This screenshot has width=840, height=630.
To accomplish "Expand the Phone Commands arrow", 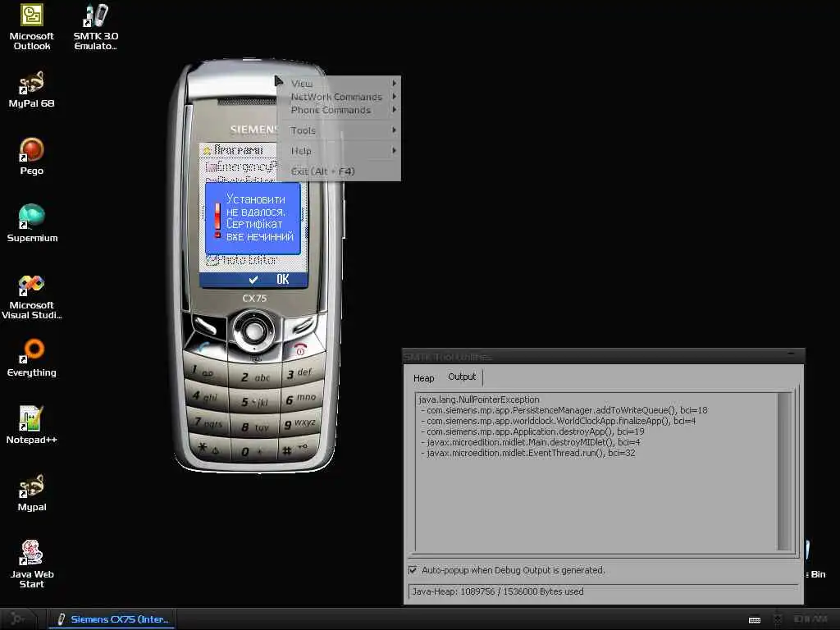I will 394,110.
